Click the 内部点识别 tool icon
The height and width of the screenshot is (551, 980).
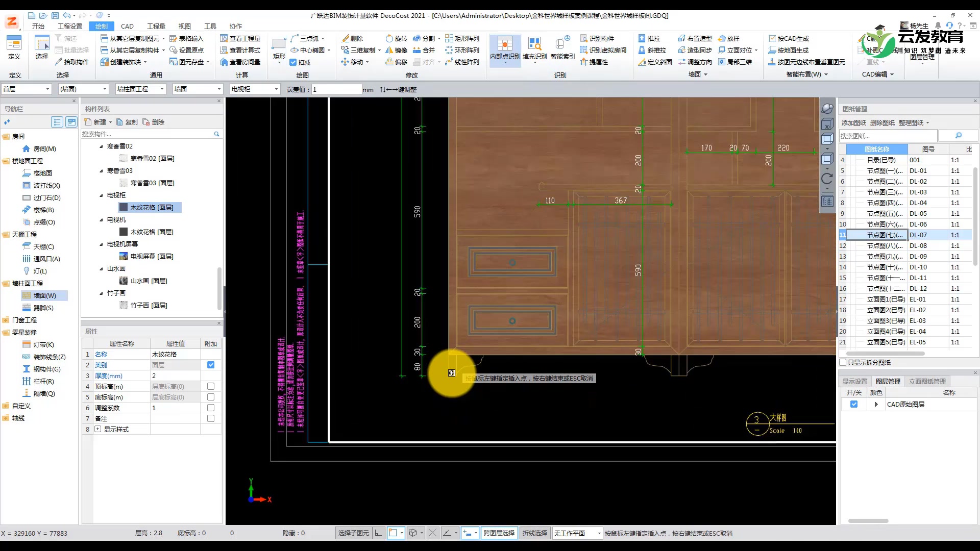click(504, 44)
